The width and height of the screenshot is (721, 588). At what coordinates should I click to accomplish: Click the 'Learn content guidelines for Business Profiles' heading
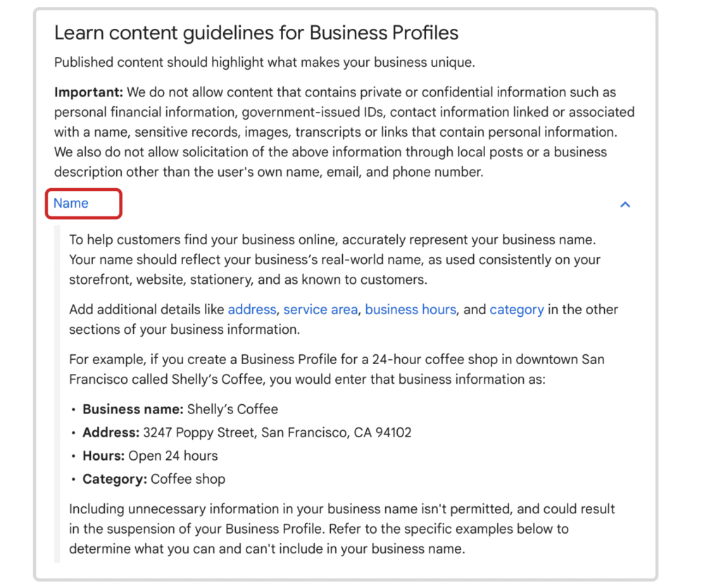pos(256,33)
